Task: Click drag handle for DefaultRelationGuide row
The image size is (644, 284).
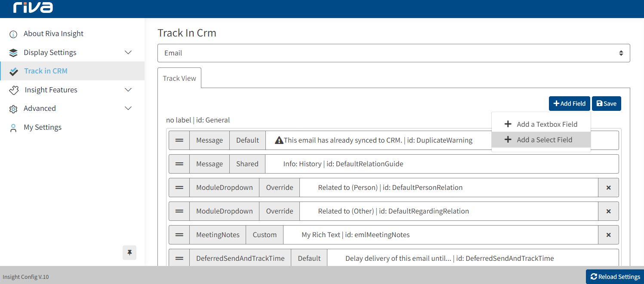Action: tap(179, 164)
